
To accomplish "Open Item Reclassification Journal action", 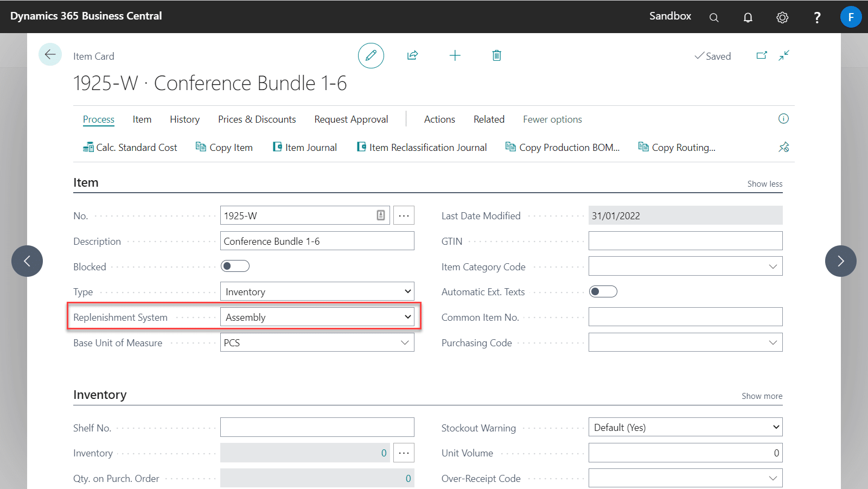I will pyautogui.click(x=422, y=148).
